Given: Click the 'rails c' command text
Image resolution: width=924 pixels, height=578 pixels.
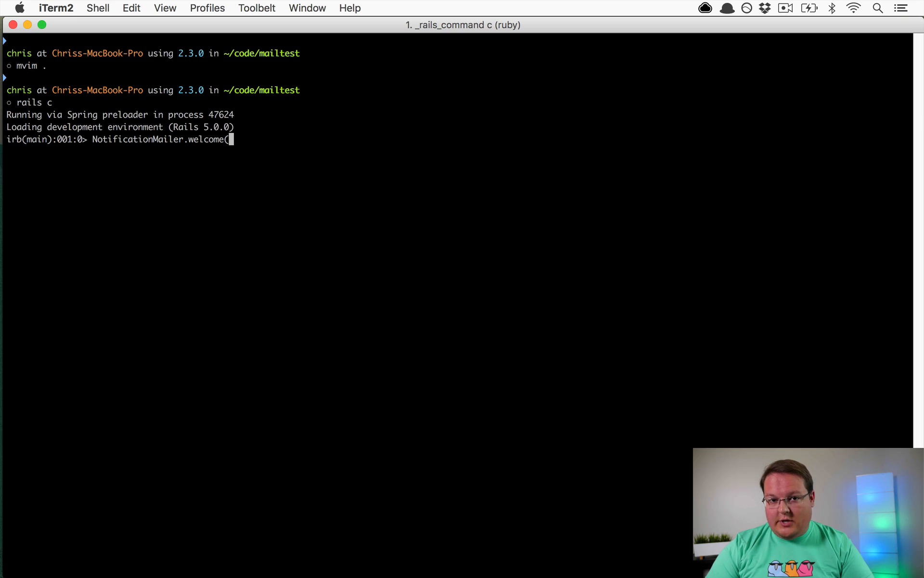Looking at the screenshot, I should (x=34, y=102).
